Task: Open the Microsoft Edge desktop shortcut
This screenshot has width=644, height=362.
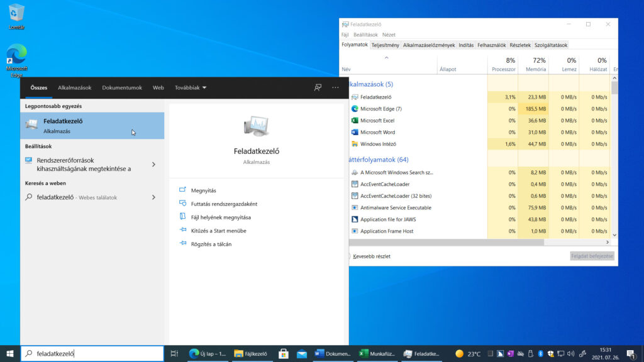Action: [16, 60]
